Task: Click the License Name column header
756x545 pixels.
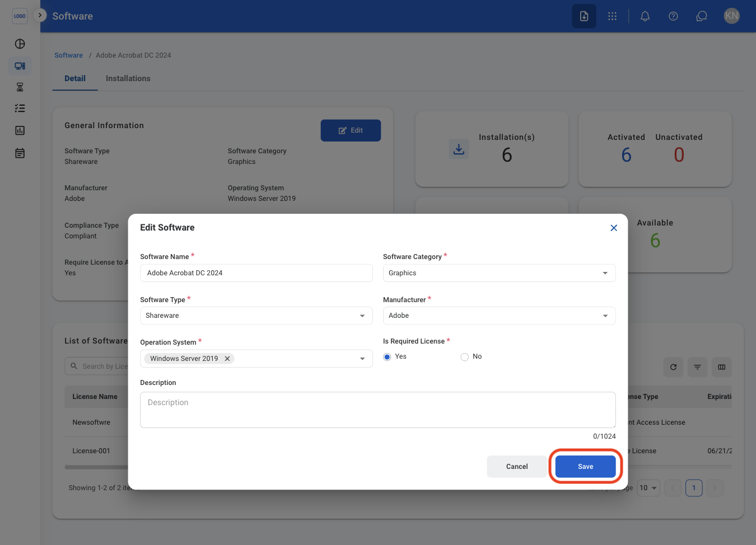Action: (x=95, y=397)
